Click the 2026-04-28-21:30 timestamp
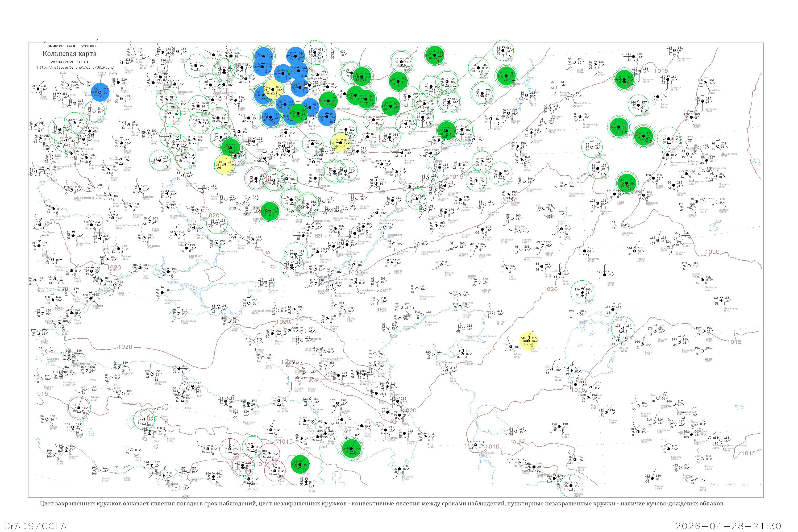 728,526
